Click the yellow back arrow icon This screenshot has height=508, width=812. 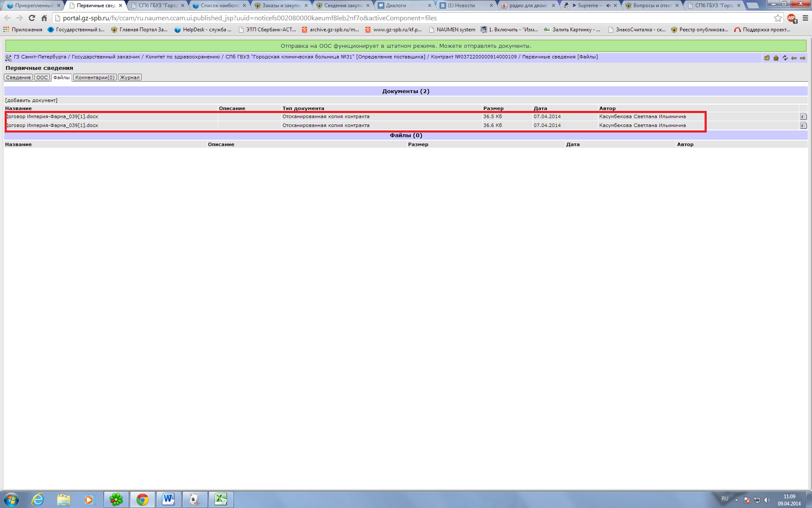[794, 58]
